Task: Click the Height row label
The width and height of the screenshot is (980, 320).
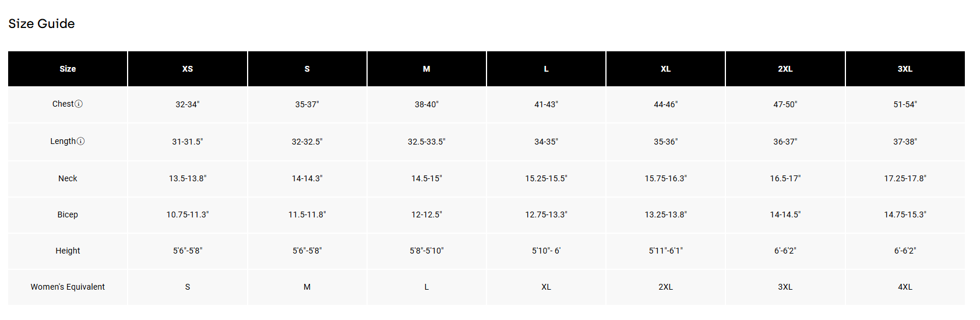Action: point(68,251)
